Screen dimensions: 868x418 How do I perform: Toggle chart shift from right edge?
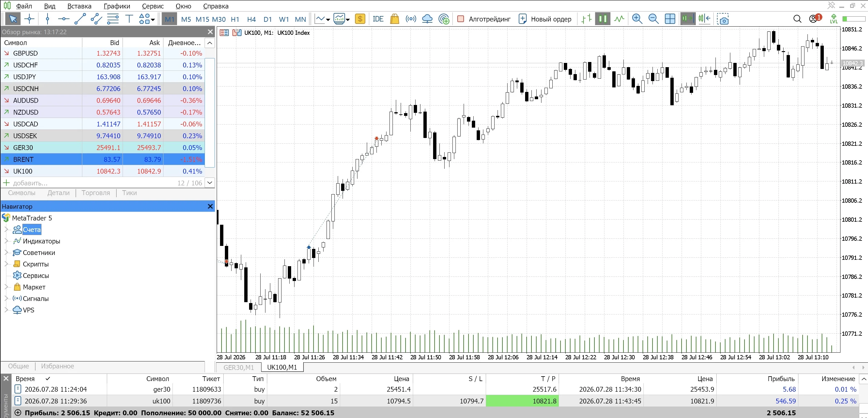(704, 19)
